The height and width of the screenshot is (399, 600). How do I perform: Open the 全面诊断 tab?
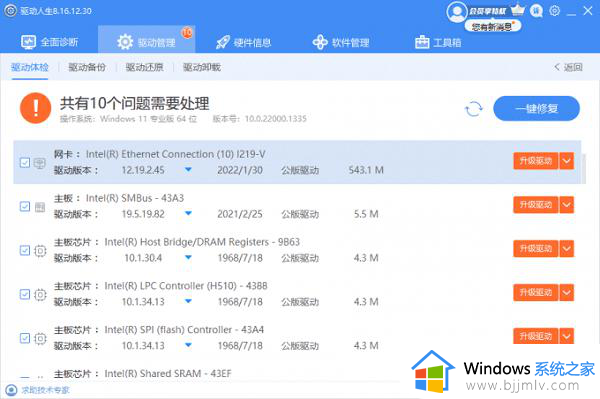pyautogui.click(x=49, y=42)
